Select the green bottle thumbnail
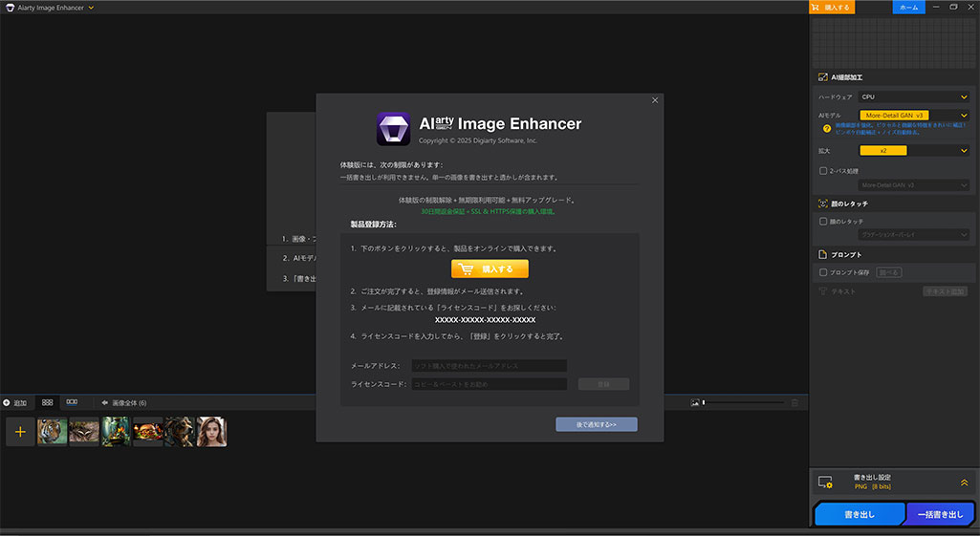Screen dimensions: 980x536 point(116,432)
